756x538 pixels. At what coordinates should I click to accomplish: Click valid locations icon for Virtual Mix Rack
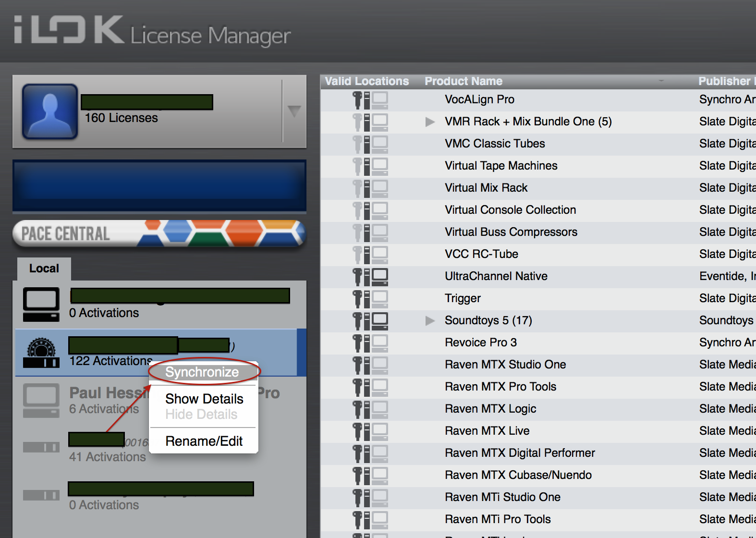click(x=370, y=188)
